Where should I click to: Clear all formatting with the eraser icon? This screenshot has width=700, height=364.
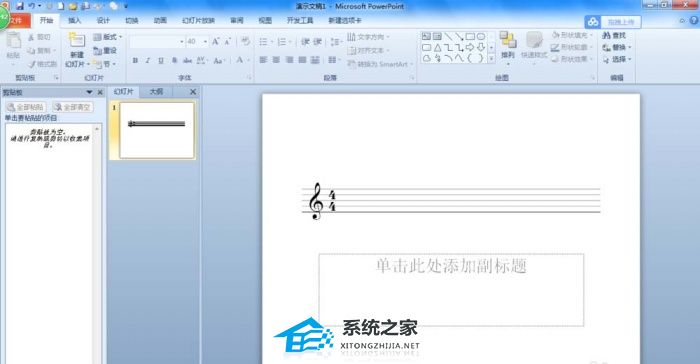(246, 42)
